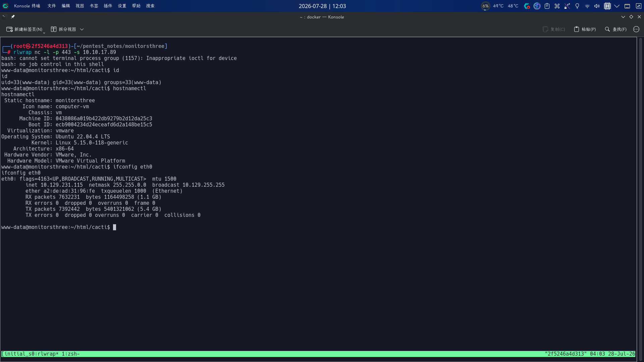Viewport: 644px width, 362px height.
Task: Expand the hidden system tray arrow
Action: [617, 6]
